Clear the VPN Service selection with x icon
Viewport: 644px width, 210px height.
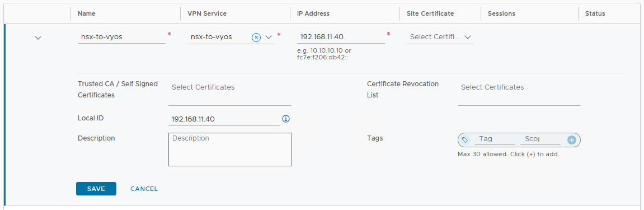coord(256,38)
